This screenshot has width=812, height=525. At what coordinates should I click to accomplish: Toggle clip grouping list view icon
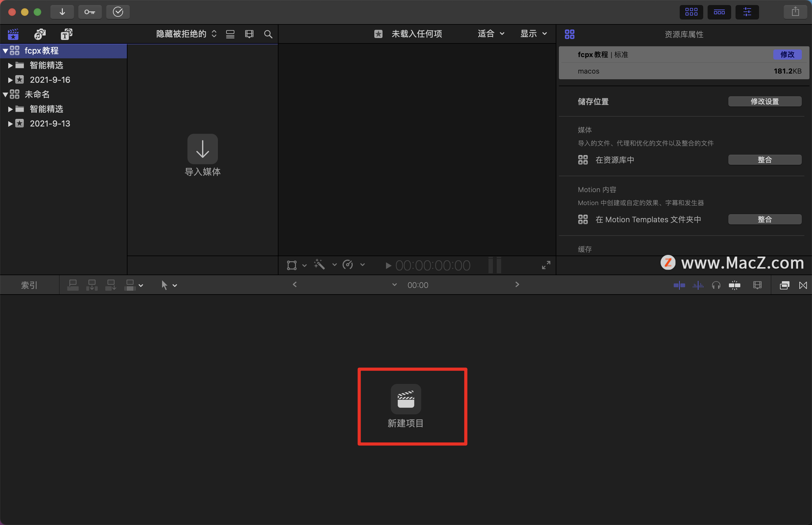click(230, 34)
